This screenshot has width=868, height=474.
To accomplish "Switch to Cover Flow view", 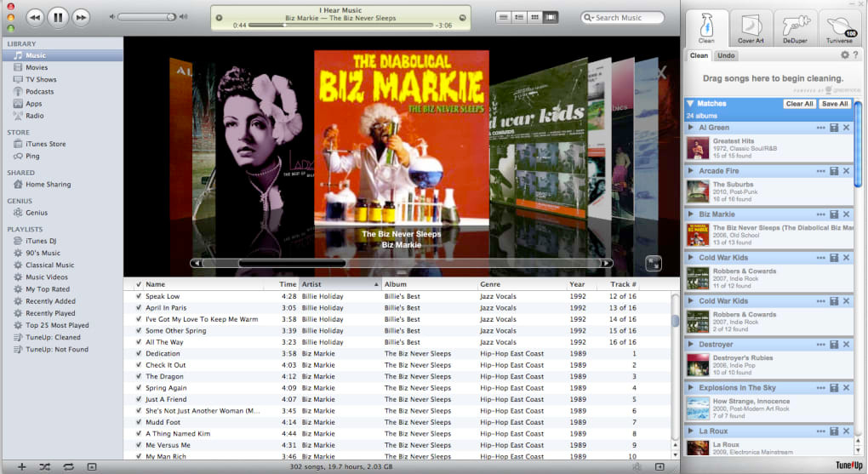I will click(x=551, y=17).
